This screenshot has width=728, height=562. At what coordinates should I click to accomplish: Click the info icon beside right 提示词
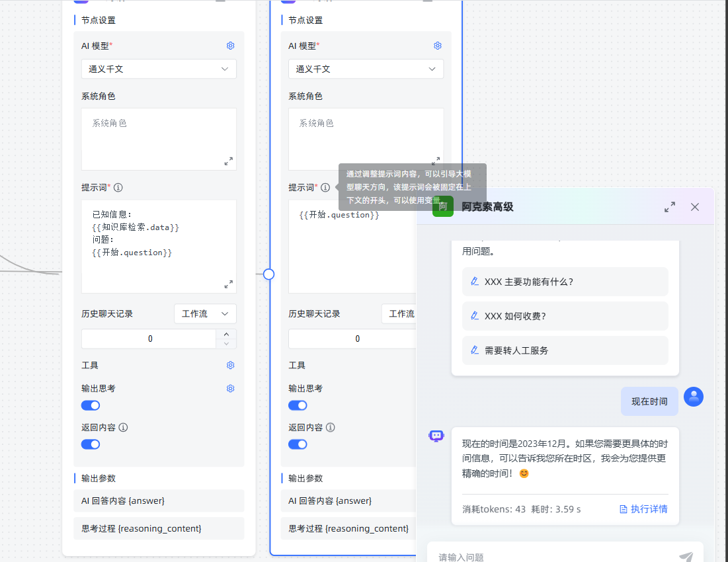(x=325, y=188)
